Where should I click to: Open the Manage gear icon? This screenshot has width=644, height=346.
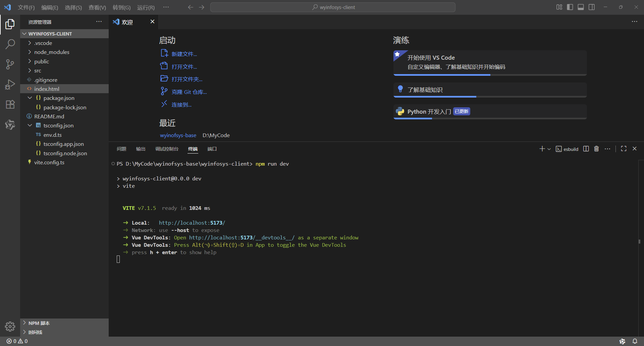click(10, 326)
